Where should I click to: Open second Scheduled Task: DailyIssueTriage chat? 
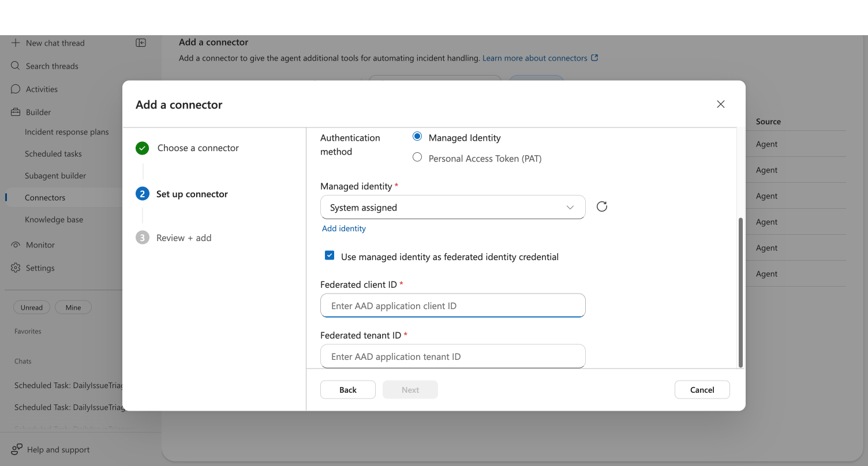tap(68, 407)
